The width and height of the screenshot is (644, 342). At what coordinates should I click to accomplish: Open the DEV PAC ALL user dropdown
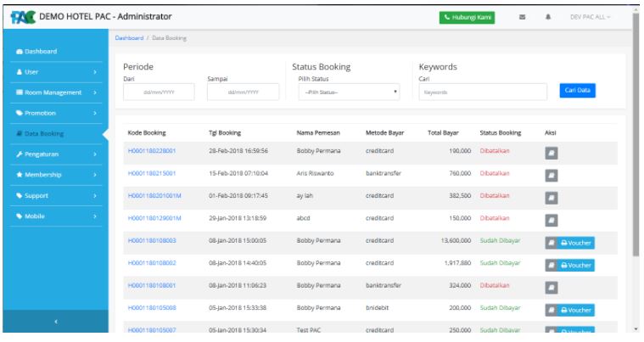590,17
